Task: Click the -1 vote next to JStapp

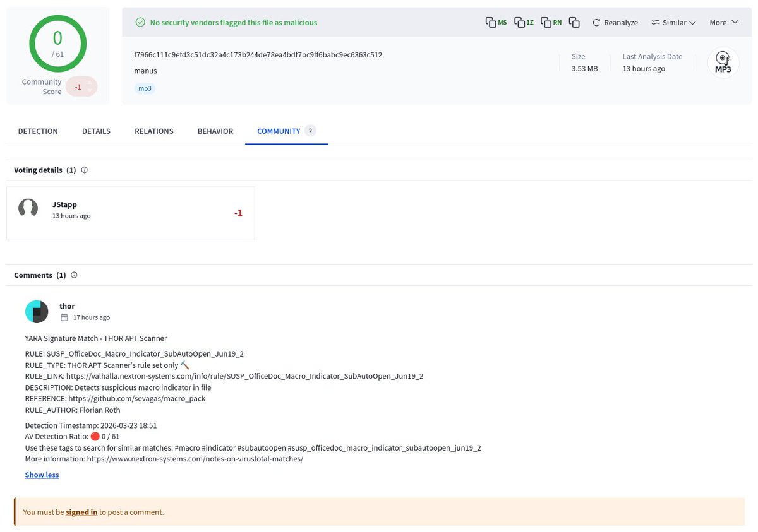Action: (x=238, y=213)
